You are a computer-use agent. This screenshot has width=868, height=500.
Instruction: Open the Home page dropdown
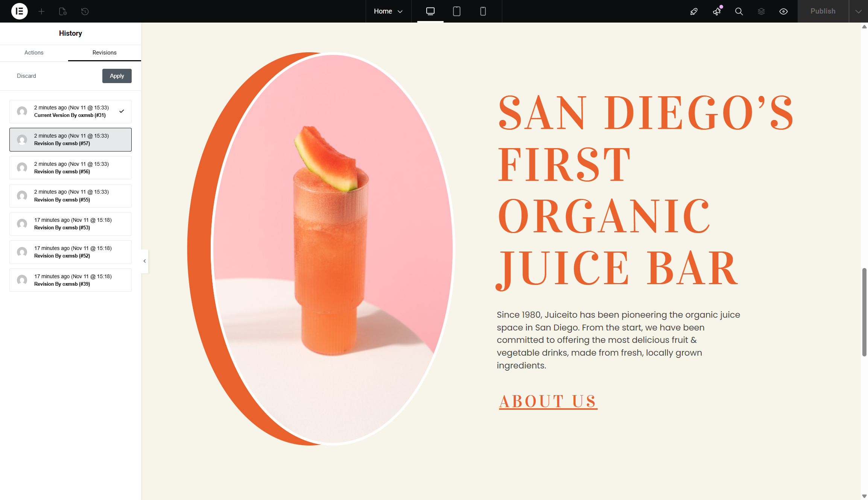point(388,11)
